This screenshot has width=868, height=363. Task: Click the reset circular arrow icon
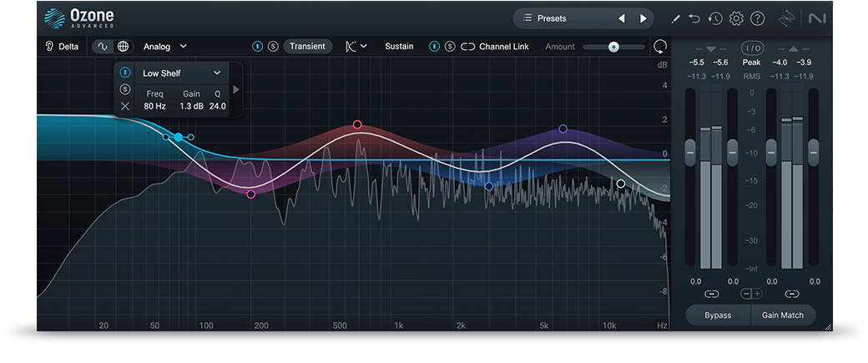(660, 47)
